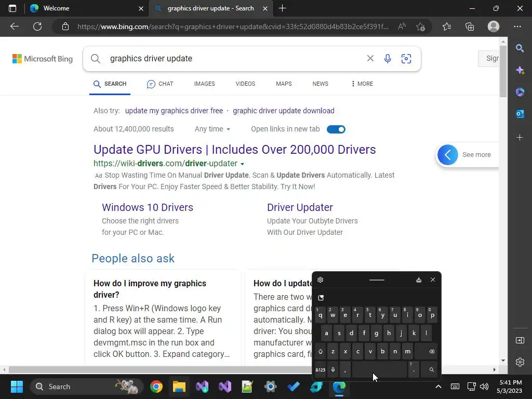The height and width of the screenshot is (399, 532).
Task: Toggle the Shift key on touch keyboard
Action: (x=320, y=351)
